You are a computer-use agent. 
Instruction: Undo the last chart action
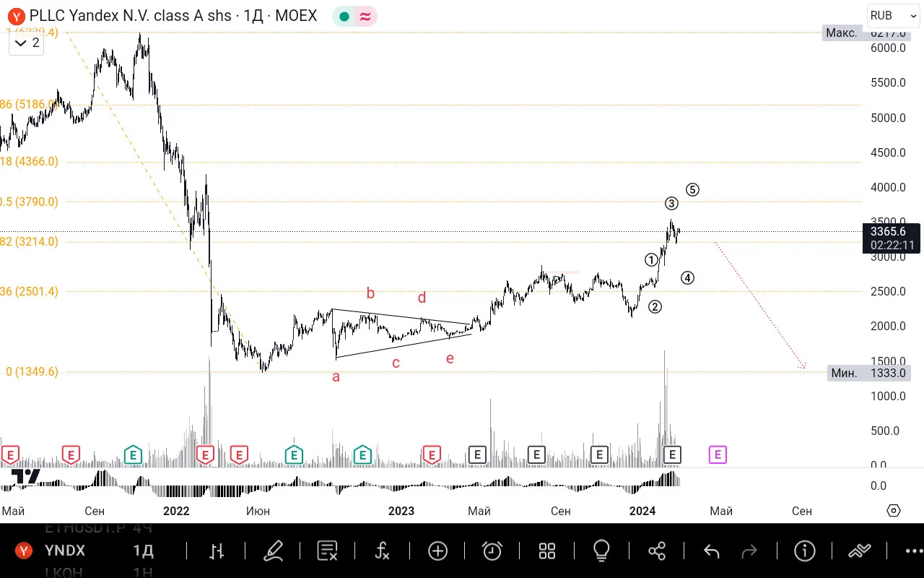point(712,551)
